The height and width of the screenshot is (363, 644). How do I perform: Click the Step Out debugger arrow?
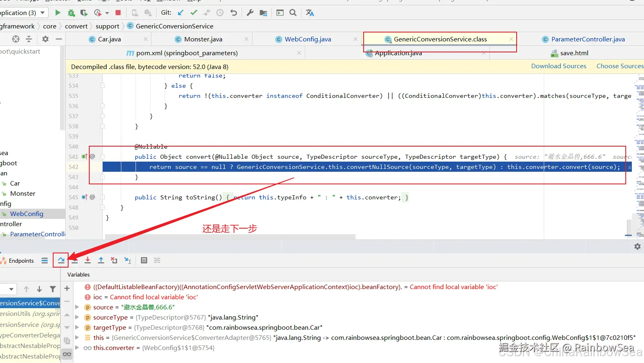coord(101,260)
